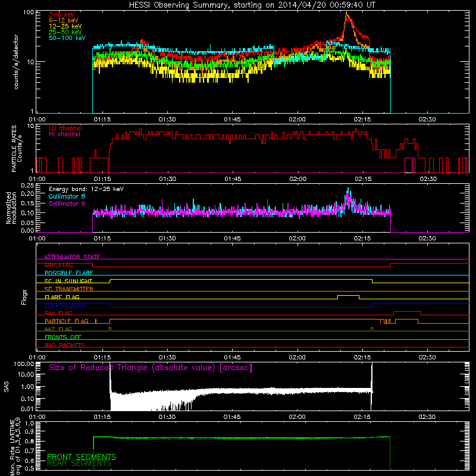Viewport: 476px width, 476px height.
Task: Select the yellow 12-25 keV legend label
Action: point(65,26)
